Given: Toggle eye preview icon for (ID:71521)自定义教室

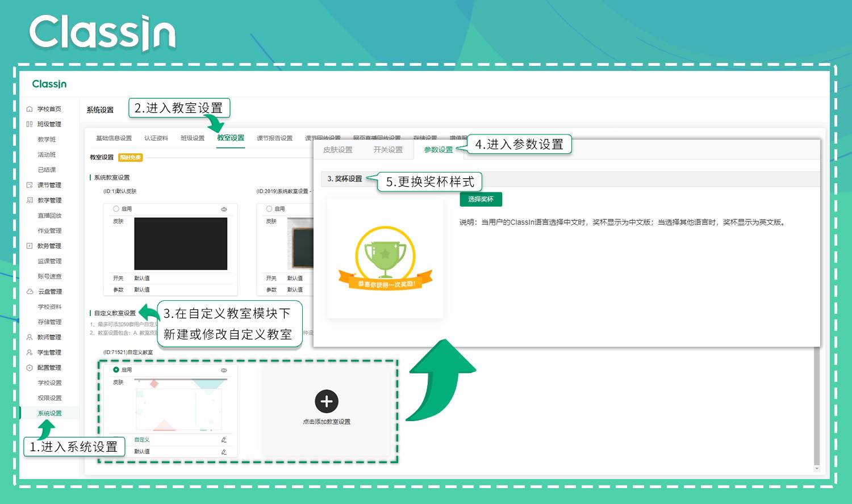Looking at the screenshot, I should coord(224,370).
